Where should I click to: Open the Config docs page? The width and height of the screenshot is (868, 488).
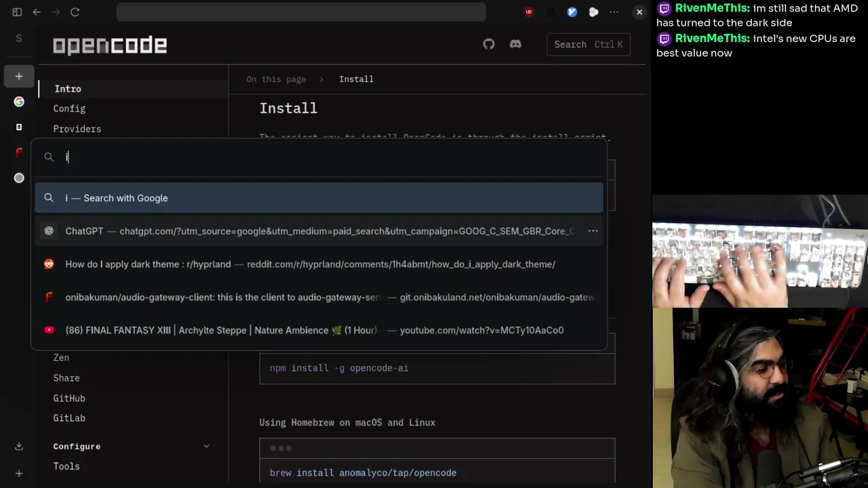tap(69, 108)
